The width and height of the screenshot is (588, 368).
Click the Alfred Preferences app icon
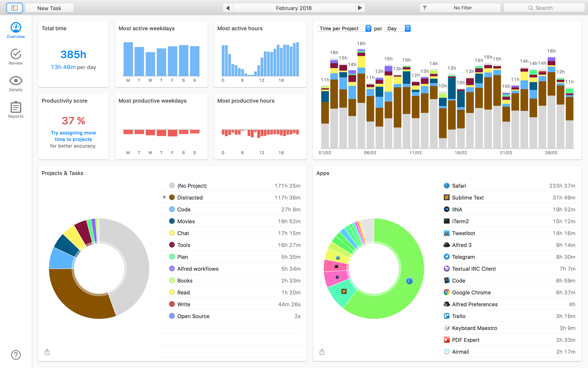point(447,304)
